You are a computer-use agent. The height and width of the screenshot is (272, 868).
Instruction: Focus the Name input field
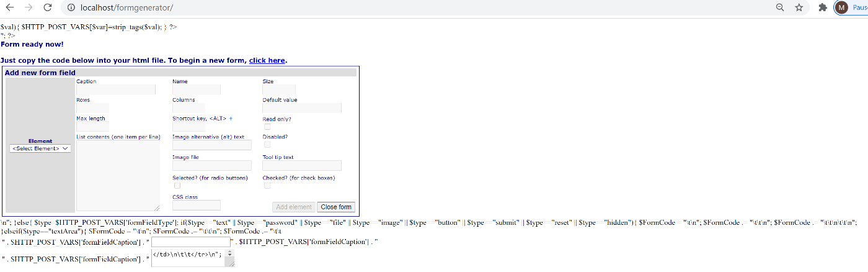pos(197,90)
